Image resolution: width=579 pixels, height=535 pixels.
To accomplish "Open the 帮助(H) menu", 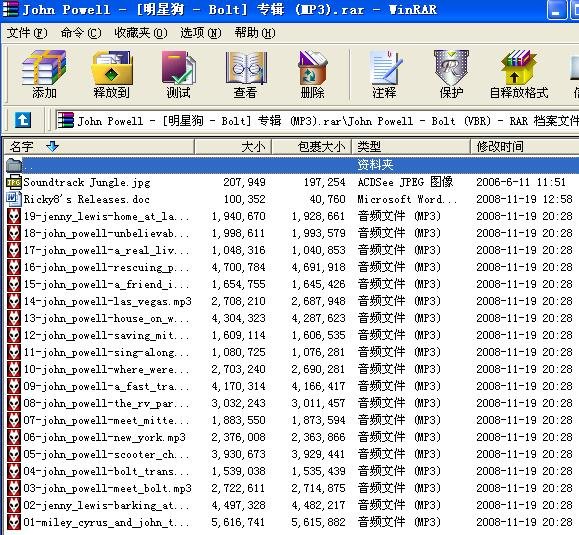I will click(255, 33).
